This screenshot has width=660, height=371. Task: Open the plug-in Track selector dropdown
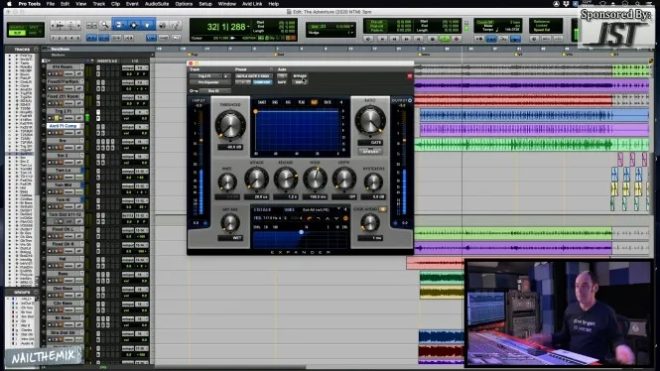(205, 76)
